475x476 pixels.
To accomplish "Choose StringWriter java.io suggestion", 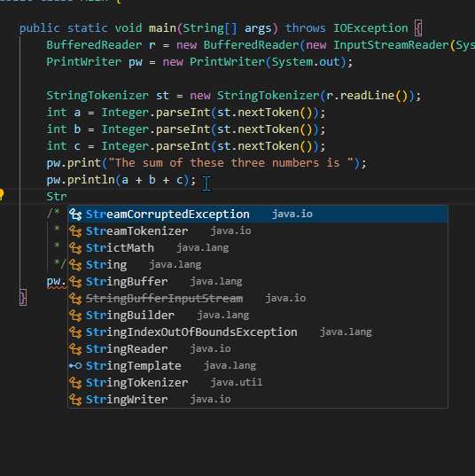I will click(258, 400).
